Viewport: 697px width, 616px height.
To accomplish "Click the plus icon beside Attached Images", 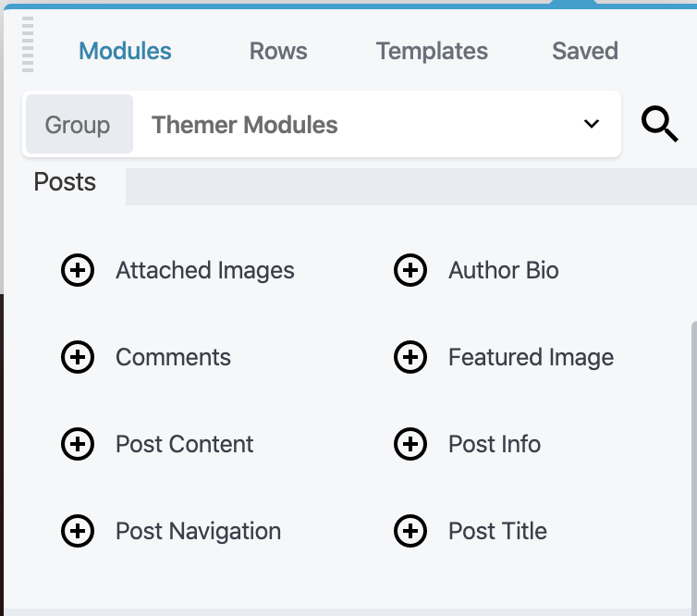I will (x=78, y=271).
